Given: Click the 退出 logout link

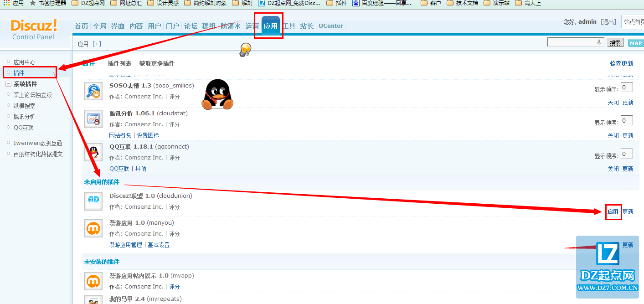Looking at the screenshot, I should (608, 22).
